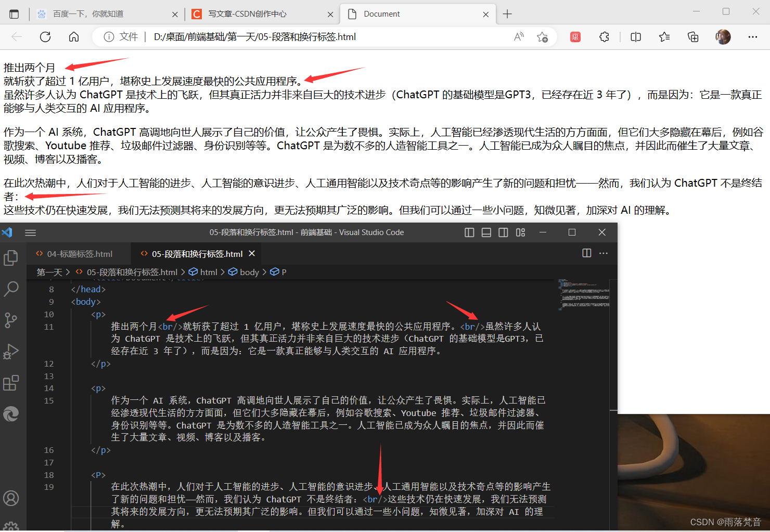Viewport: 770px width, 532px height.
Task: Open the Accounts menu in VS Code
Action: tap(11, 498)
